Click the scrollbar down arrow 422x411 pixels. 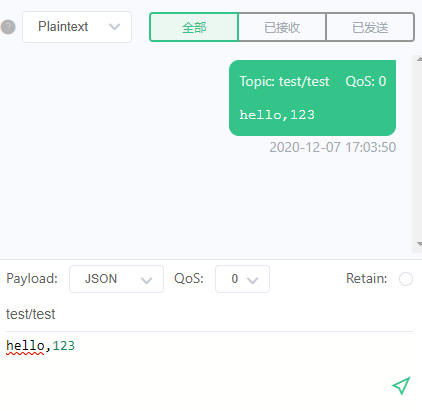(419, 244)
